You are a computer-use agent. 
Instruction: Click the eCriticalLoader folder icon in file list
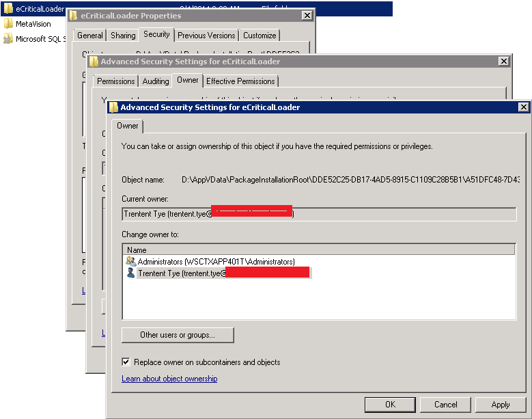pyautogui.click(x=8, y=8)
